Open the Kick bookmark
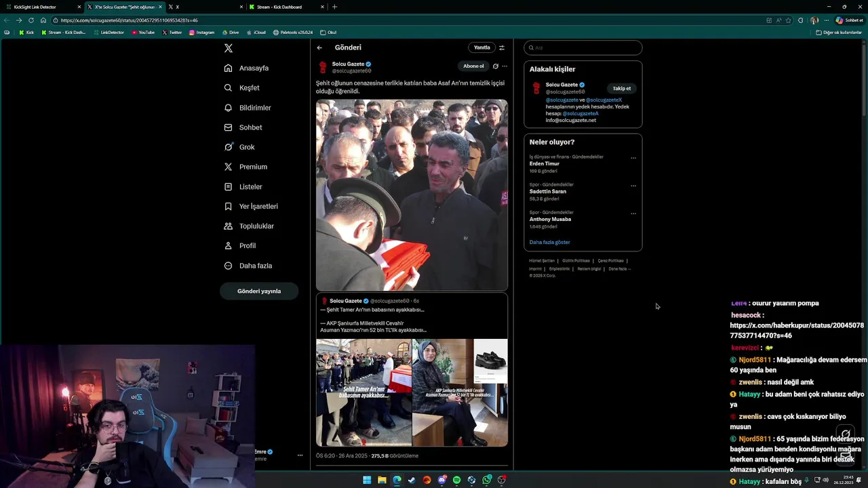The image size is (868, 488). [x=26, y=33]
